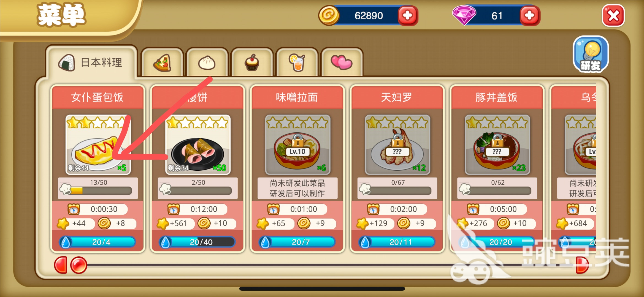
Task: Select the sakura mochi dish thumbnail
Action: tap(198, 145)
